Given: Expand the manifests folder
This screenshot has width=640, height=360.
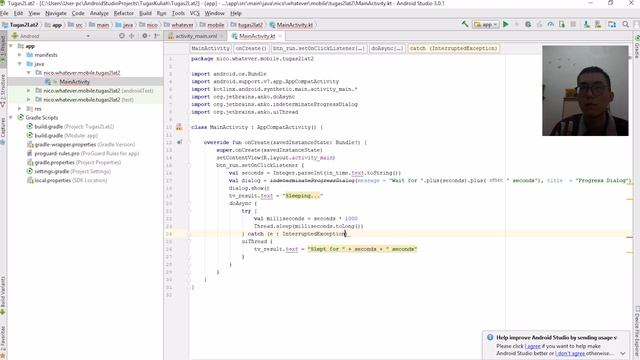Looking at the screenshot, I should 20,55.
